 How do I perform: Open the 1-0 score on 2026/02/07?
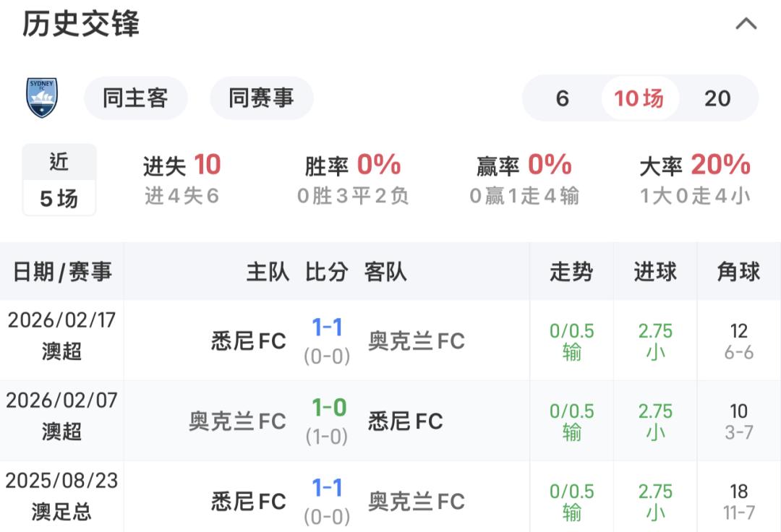[329, 409]
